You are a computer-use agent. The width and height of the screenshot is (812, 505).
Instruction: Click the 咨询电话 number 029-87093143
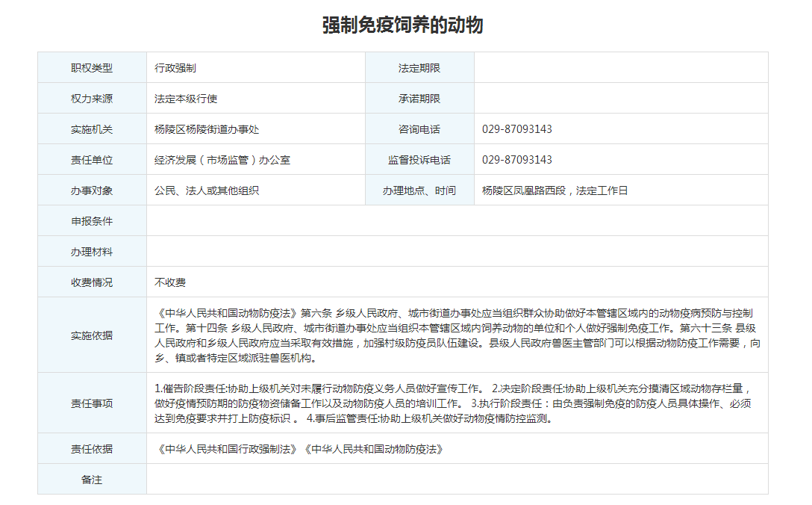click(517, 129)
